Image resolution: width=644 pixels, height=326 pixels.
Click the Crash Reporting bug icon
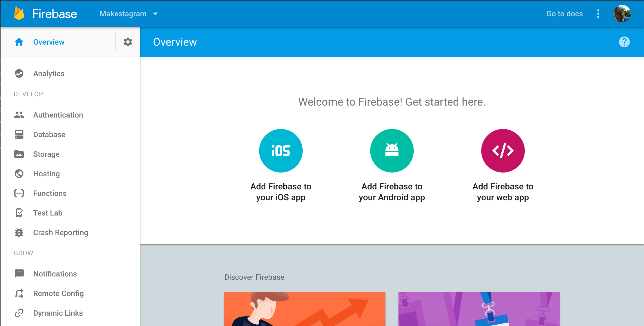[x=19, y=232]
